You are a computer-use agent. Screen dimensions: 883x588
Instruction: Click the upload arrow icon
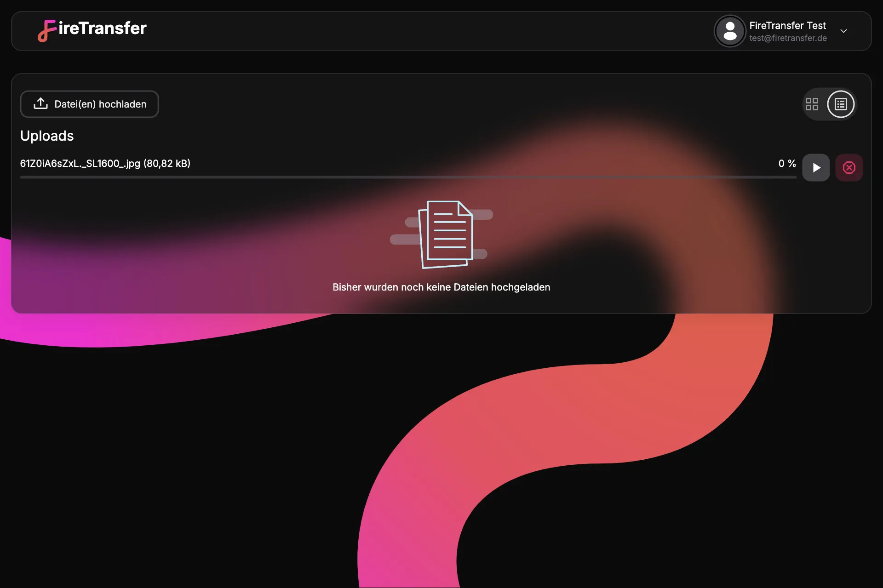[41, 104]
